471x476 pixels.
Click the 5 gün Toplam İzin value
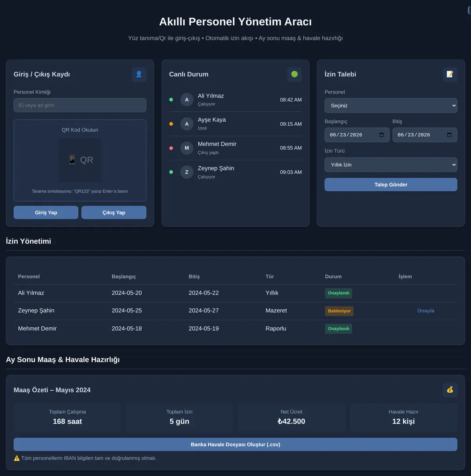(x=179, y=421)
